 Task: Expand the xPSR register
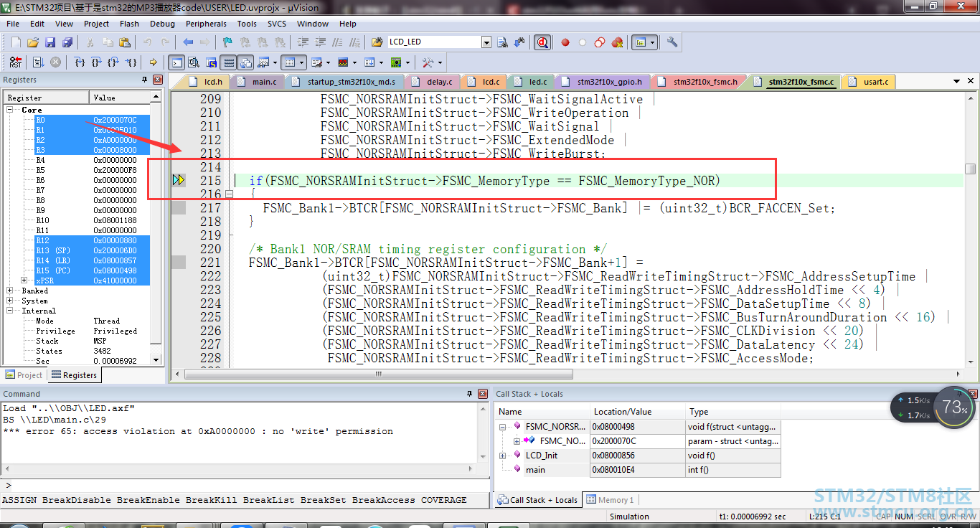point(24,280)
